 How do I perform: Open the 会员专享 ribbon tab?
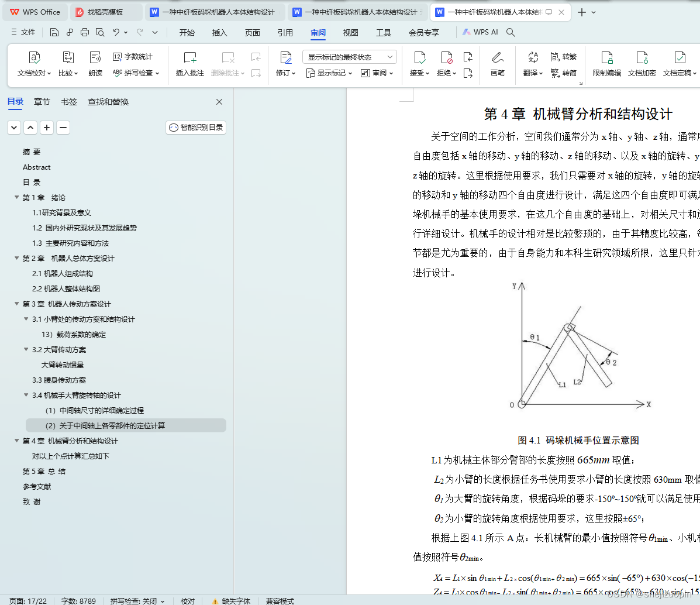pos(424,32)
